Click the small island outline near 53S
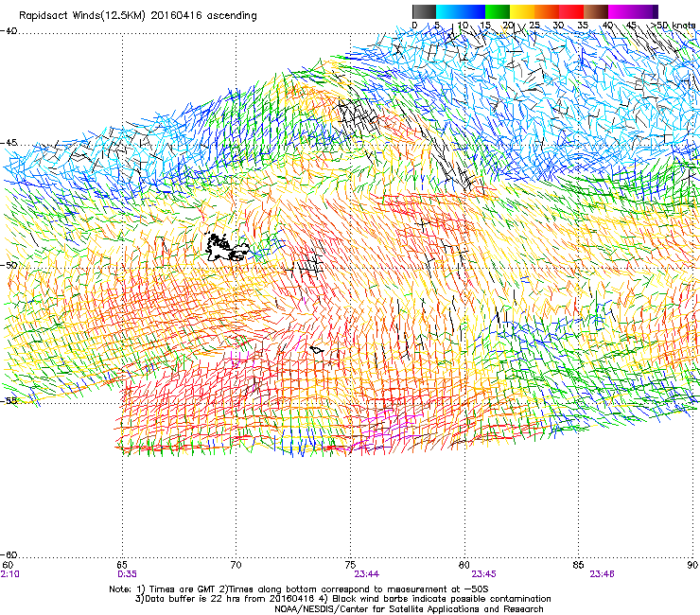Image resolution: width=700 pixels, height=615 pixels. (317, 350)
